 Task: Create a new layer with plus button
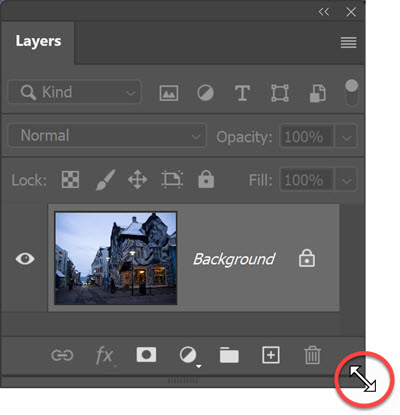(271, 355)
